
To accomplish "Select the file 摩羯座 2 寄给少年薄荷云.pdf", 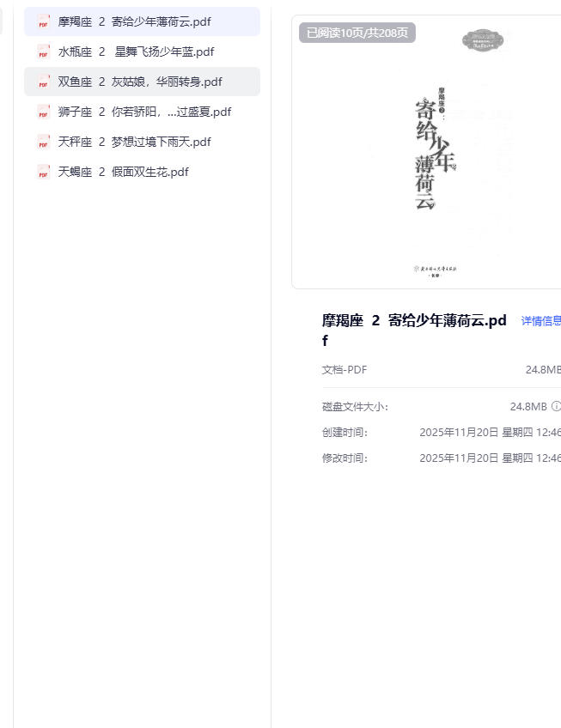I will 134,21.
